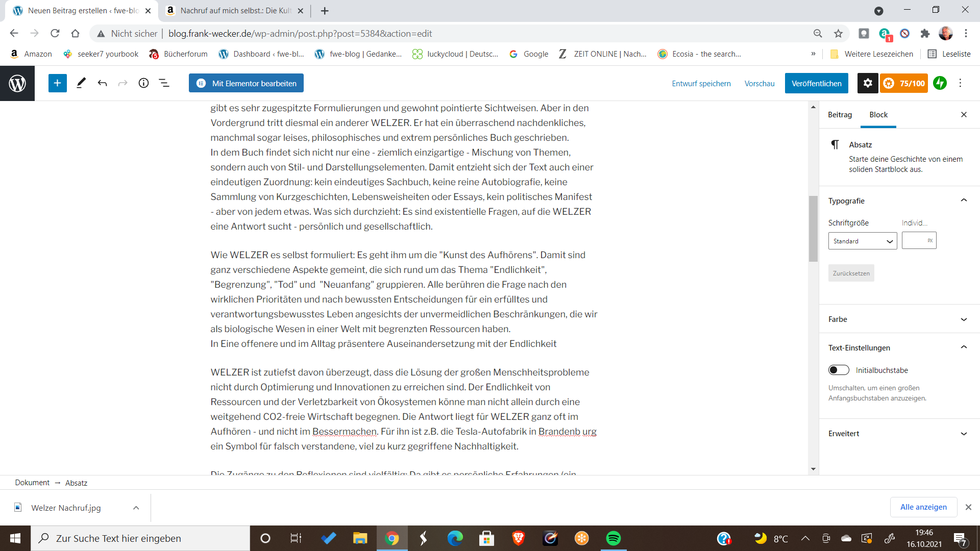
Task: Click the custom font size input field
Action: click(x=915, y=241)
